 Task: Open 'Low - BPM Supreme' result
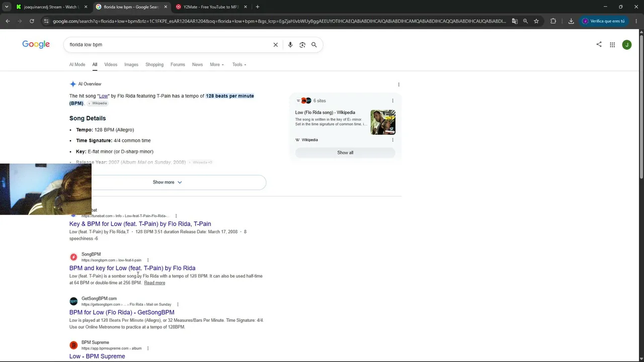click(x=97, y=356)
